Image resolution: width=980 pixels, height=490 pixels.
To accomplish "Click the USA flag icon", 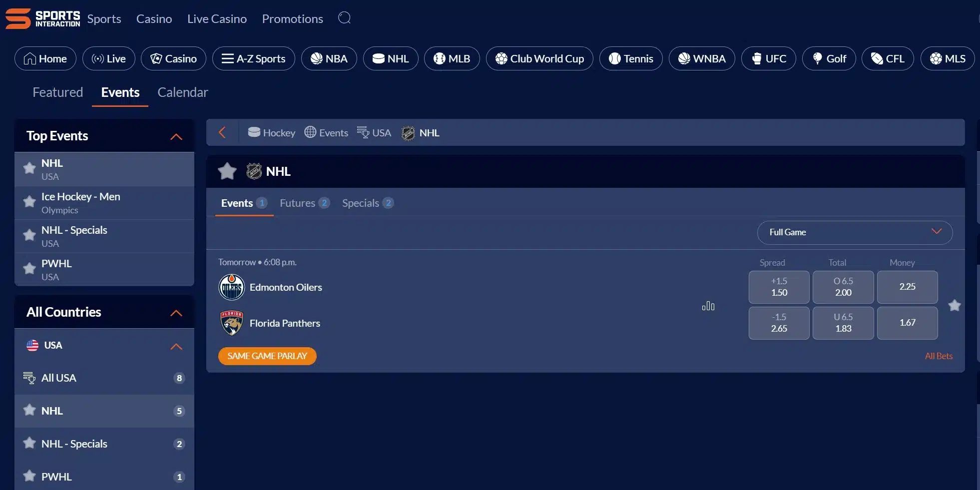I will pyautogui.click(x=32, y=345).
